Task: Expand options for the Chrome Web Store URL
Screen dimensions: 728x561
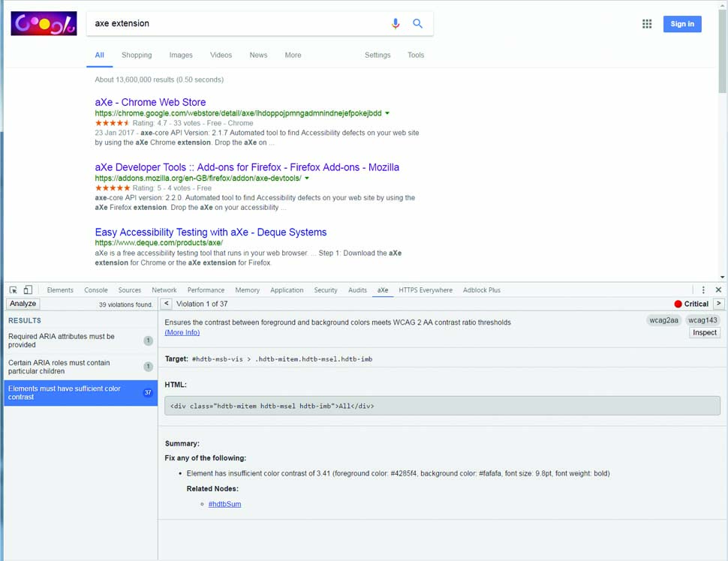Action: click(387, 113)
